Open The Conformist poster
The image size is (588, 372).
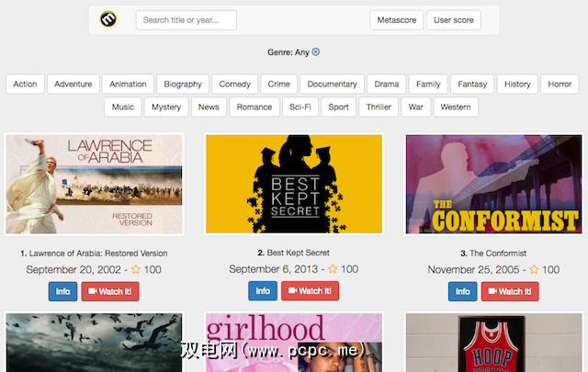(x=494, y=184)
